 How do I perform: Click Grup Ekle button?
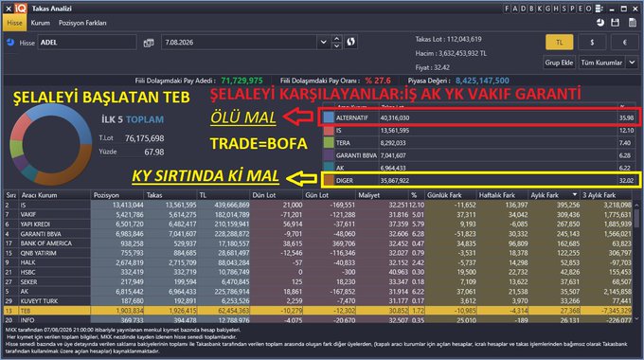coord(559,63)
